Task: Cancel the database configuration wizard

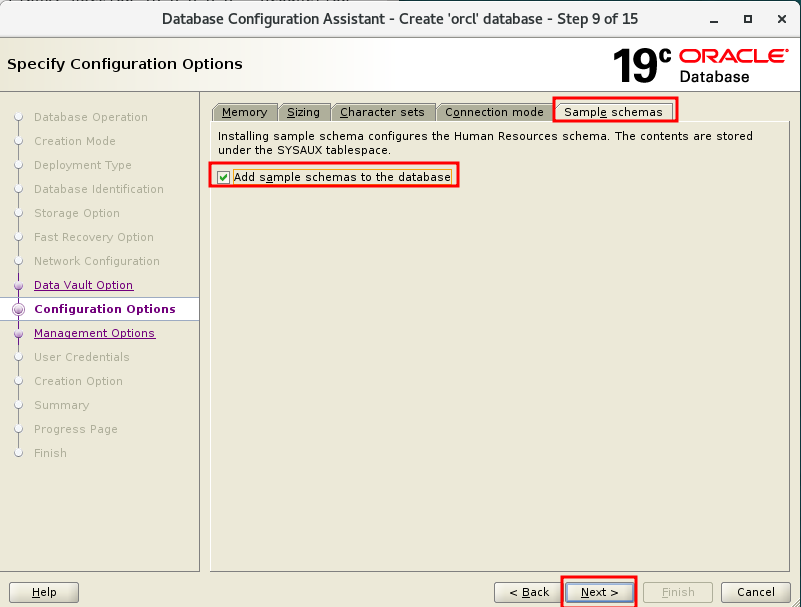Action: [x=756, y=592]
